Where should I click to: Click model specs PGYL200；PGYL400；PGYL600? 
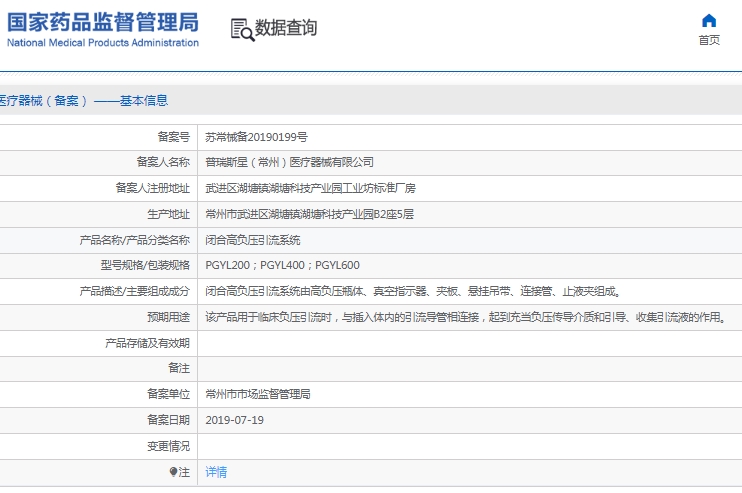(283, 265)
